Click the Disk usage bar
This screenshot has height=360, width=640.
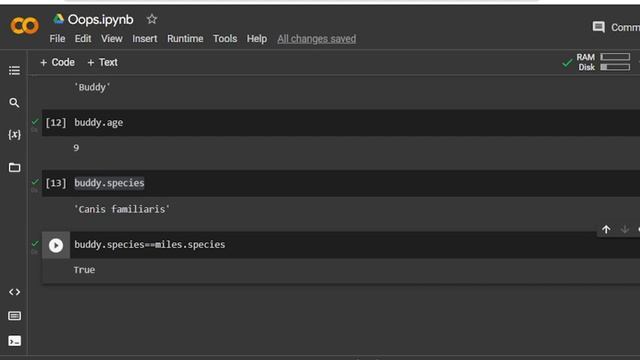[615, 67]
